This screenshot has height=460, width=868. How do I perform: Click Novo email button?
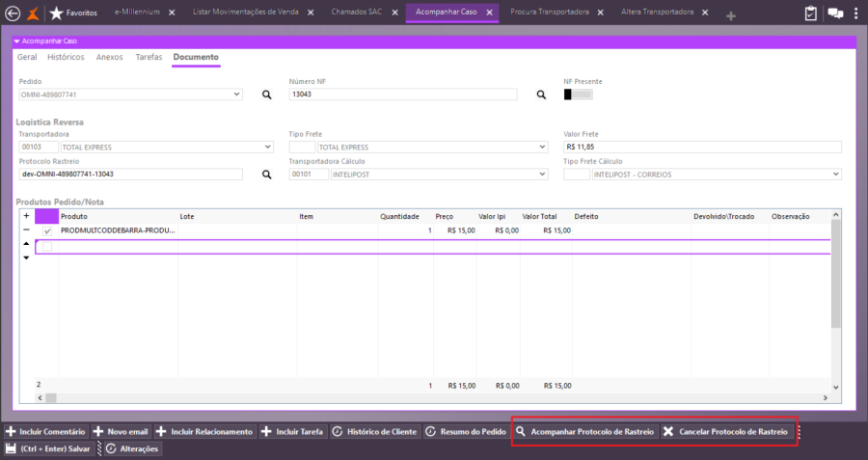pyautogui.click(x=122, y=432)
